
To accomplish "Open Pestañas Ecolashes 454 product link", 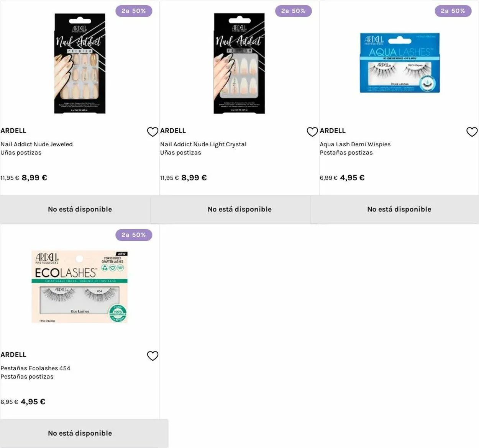I will click(x=35, y=368).
